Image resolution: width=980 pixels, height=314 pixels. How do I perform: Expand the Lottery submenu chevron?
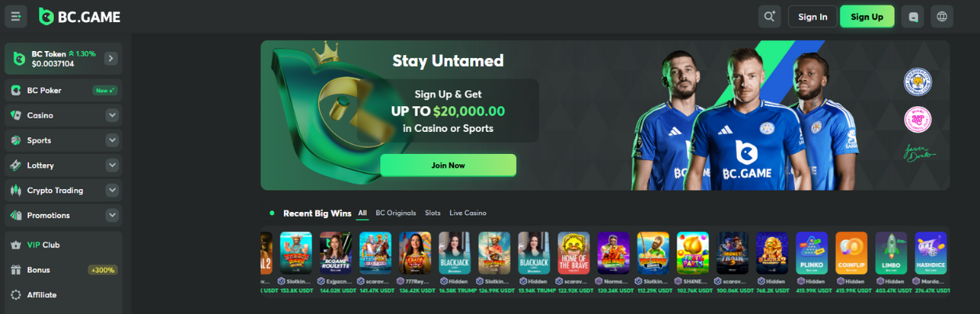112,166
